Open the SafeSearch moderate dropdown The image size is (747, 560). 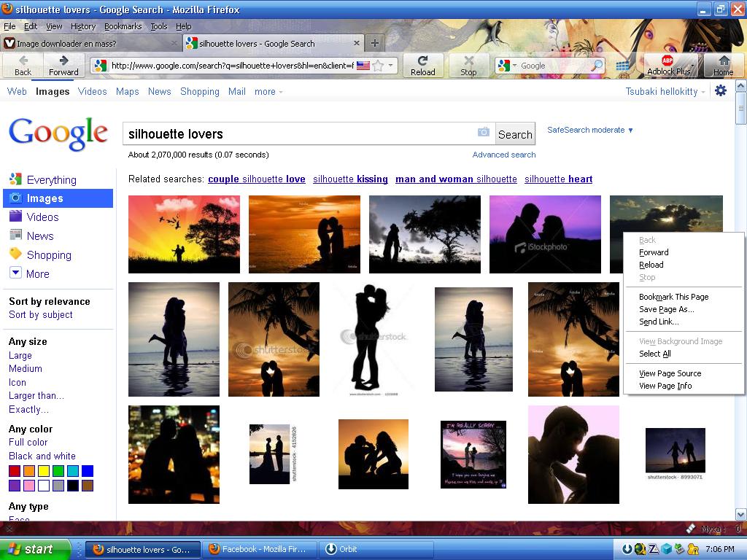coord(589,130)
